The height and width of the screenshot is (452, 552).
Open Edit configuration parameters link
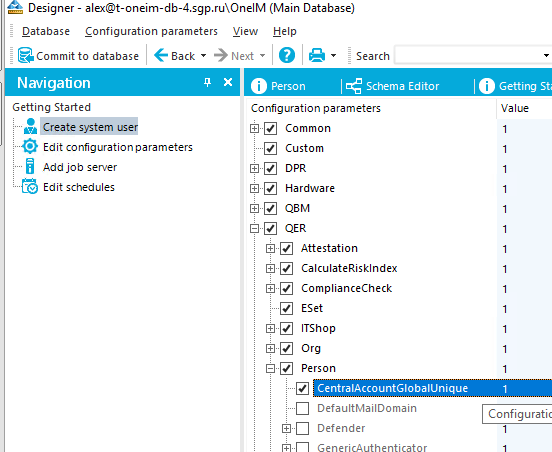click(118, 147)
